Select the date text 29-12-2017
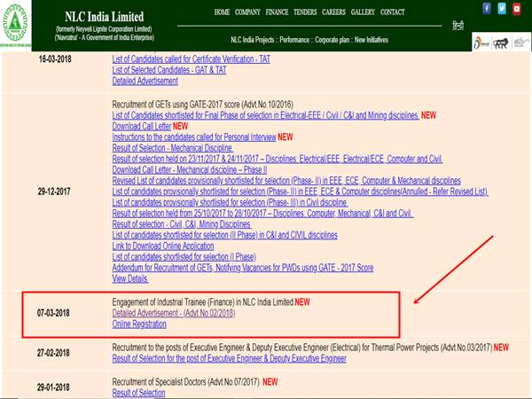 [54, 192]
